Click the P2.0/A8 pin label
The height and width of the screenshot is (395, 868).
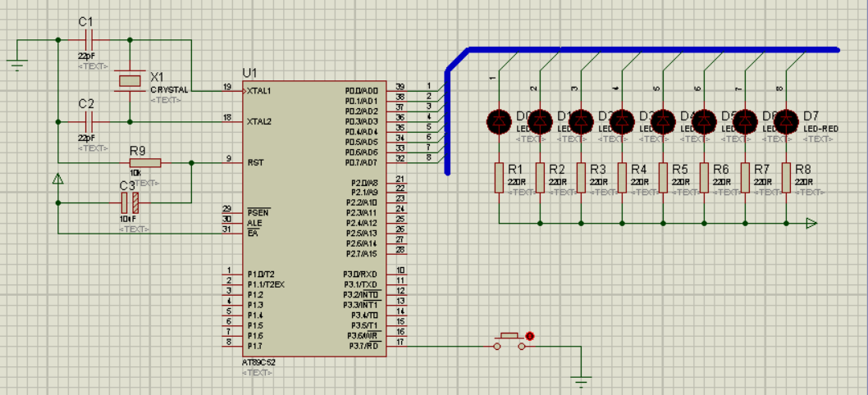[364, 183]
